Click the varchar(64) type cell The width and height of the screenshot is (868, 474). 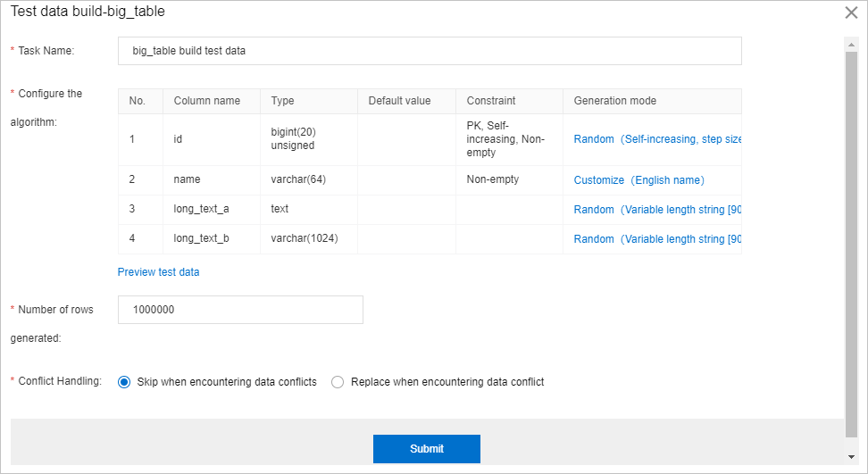309,179
